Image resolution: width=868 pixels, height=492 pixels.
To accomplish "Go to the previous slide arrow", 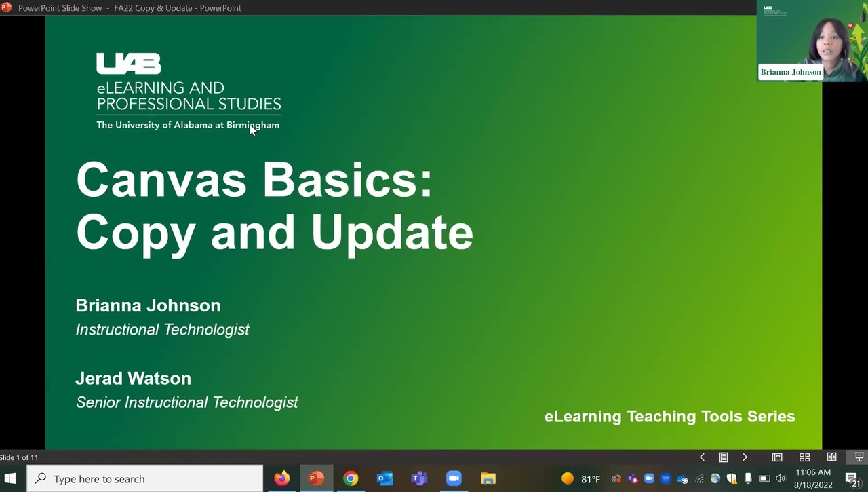I will pyautogui.click(x=702, y=457).
